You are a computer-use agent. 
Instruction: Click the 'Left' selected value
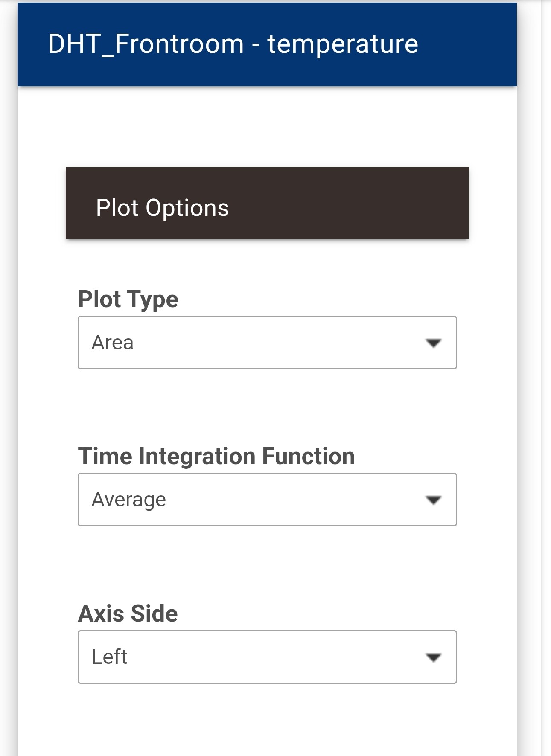(110, 657)
